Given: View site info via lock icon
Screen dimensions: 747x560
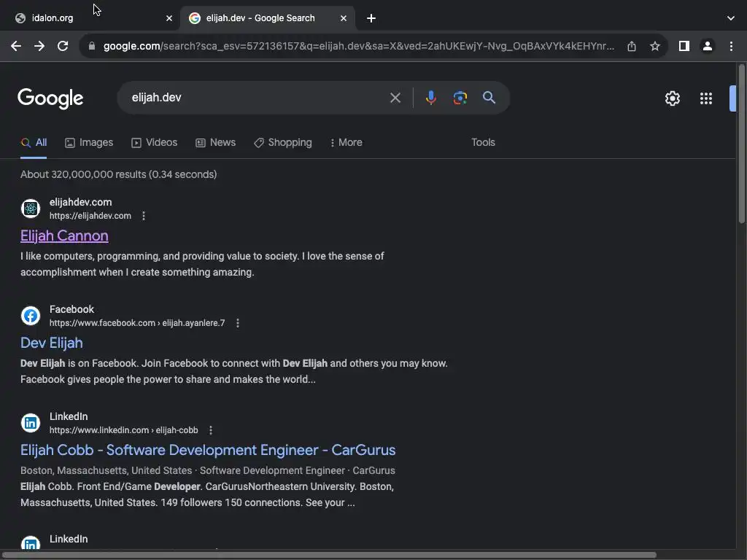Looking at the screenshot, I should pos(92,46).
